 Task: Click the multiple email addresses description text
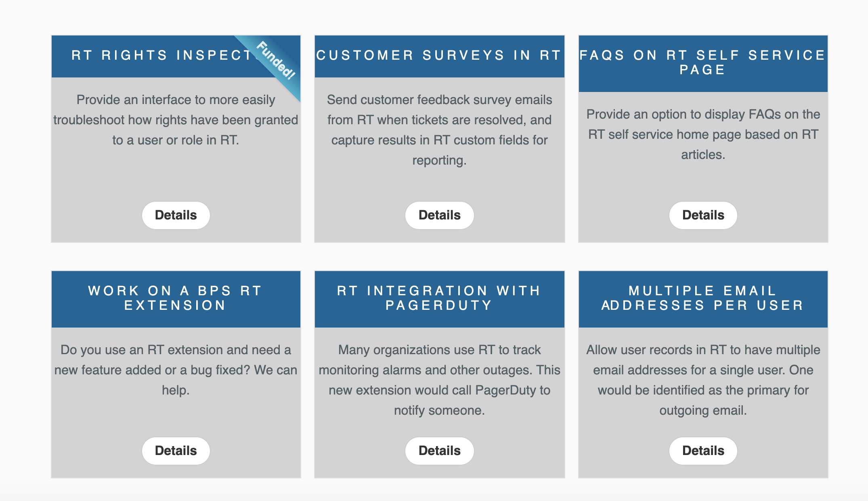(703, 380)
